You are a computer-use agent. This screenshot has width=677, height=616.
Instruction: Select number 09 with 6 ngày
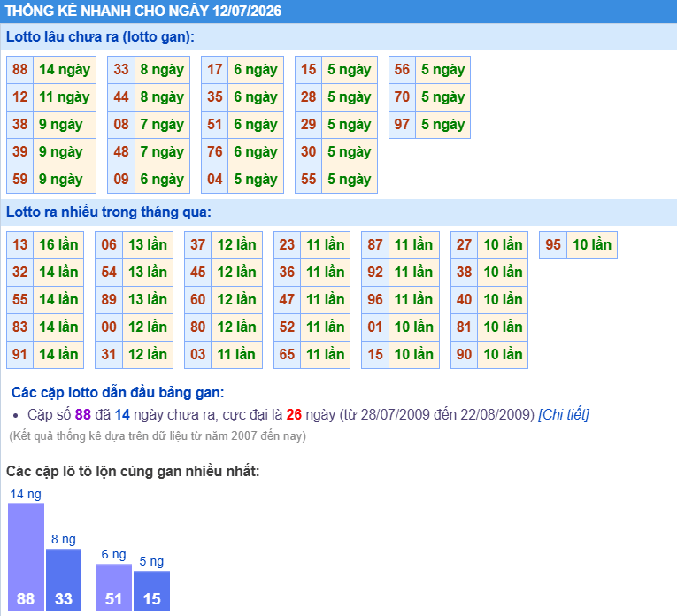click(x=121, y=179)
